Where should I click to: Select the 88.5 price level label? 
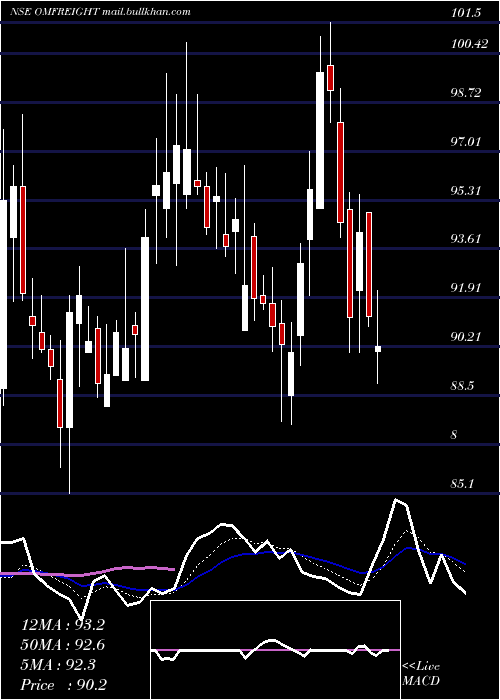464,385
